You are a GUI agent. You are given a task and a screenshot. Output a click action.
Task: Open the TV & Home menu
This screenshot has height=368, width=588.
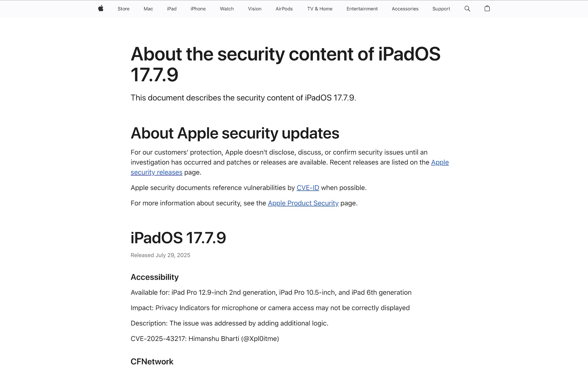click(x=320, y=9)
